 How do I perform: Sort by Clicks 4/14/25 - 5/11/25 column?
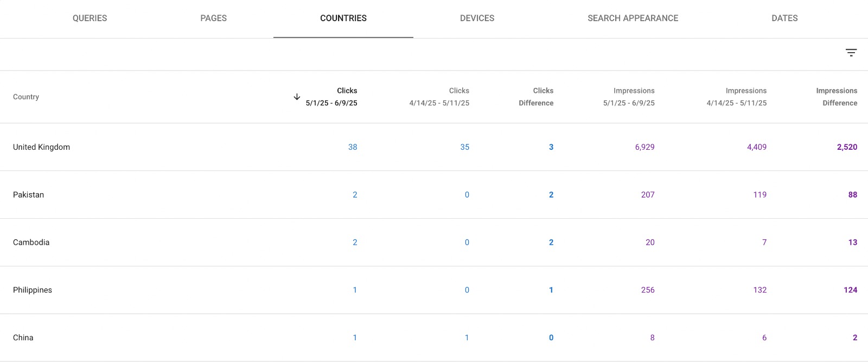pos(439,97)
